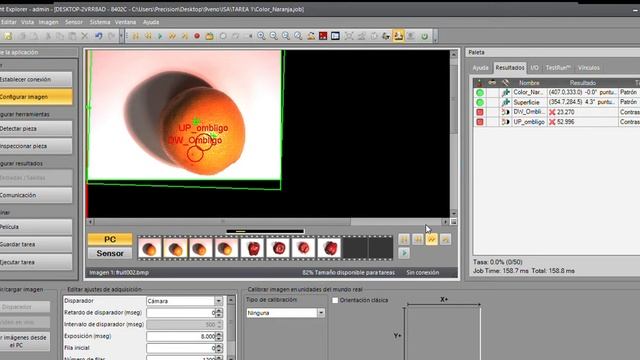Click the image view vertical scrollbar

[x=453, y=133]
